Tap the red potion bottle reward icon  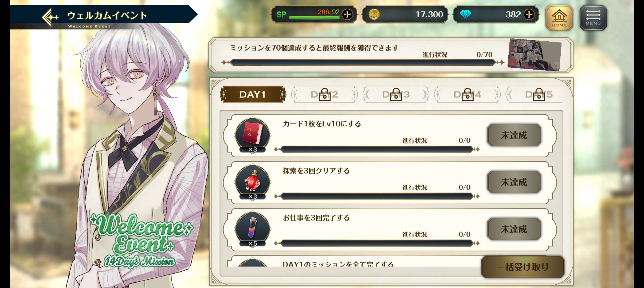pos(253,181)
